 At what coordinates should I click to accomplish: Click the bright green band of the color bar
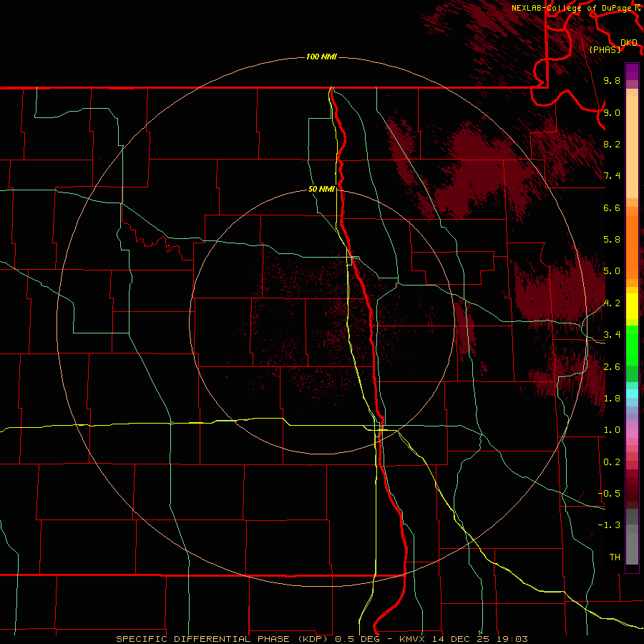tap(632, 346)
